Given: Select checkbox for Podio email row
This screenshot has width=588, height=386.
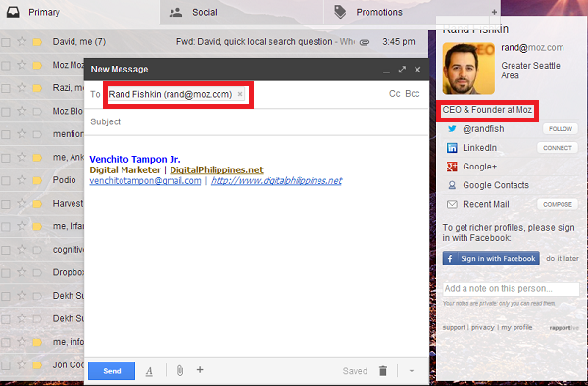Looking at the screenshot, I should pyautogui.click(x=6, y=180).
